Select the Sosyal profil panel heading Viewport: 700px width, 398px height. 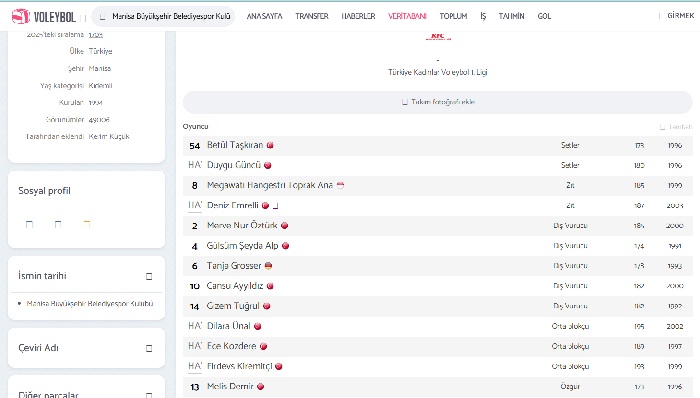click(x=44, y=191)
